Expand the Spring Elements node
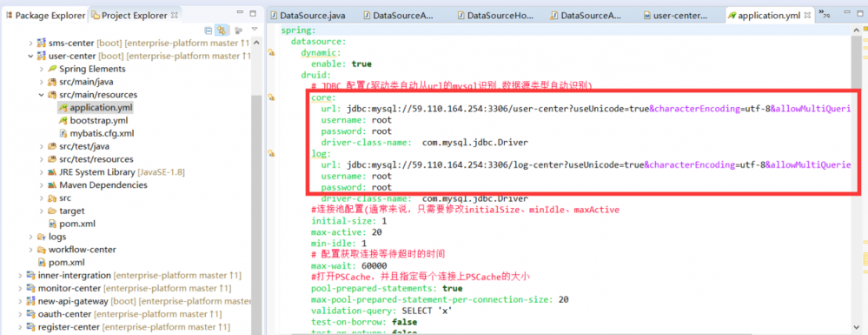 41,69
